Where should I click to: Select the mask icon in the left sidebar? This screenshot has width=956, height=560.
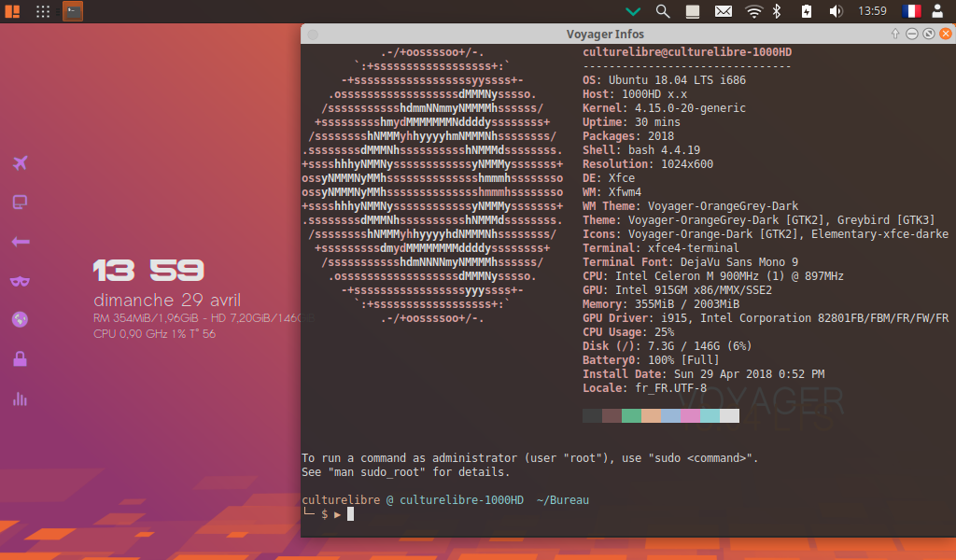pos(20,281)
